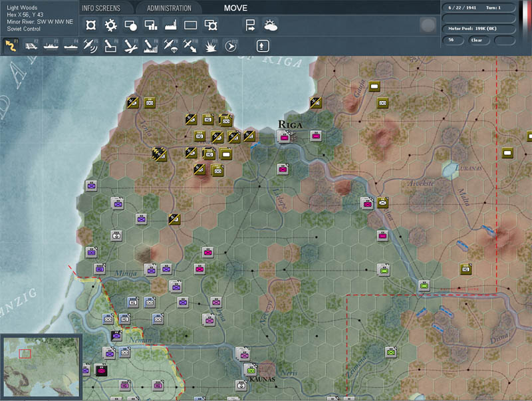
Task: Click the minimap in the bottom-left corner
Action: (x=41, y=367)
